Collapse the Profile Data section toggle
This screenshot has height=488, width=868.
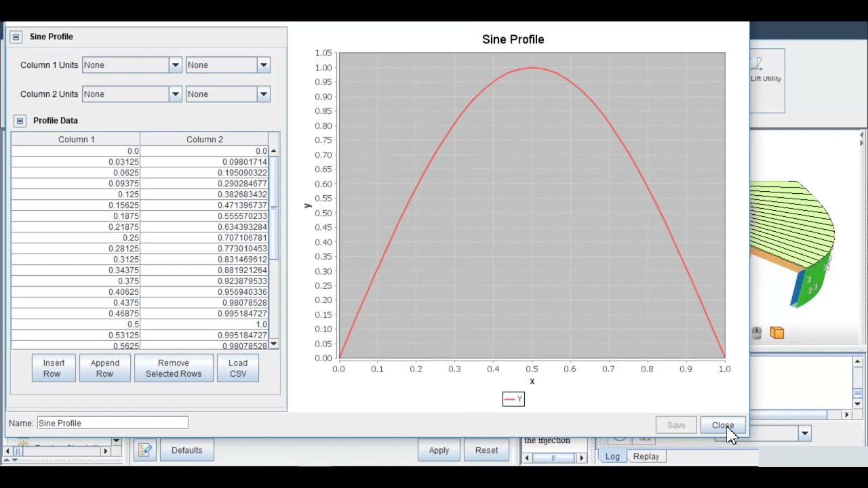20,121
